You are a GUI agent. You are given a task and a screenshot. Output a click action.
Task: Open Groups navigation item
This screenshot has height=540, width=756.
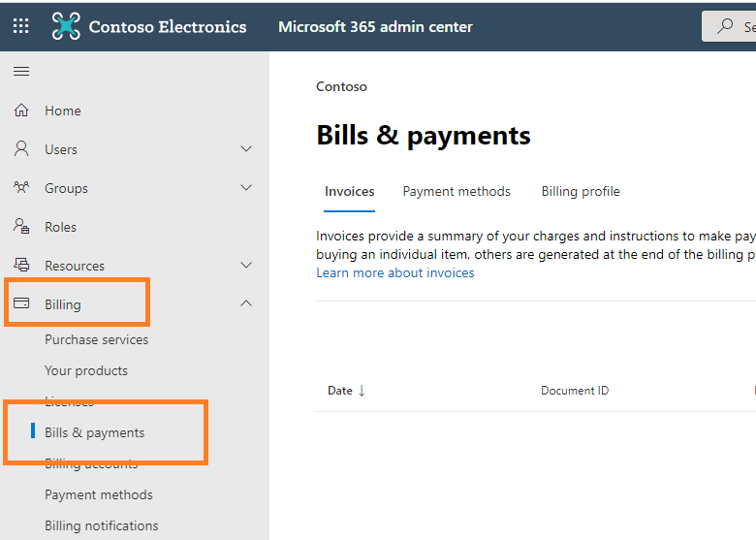tap(66, 188)
